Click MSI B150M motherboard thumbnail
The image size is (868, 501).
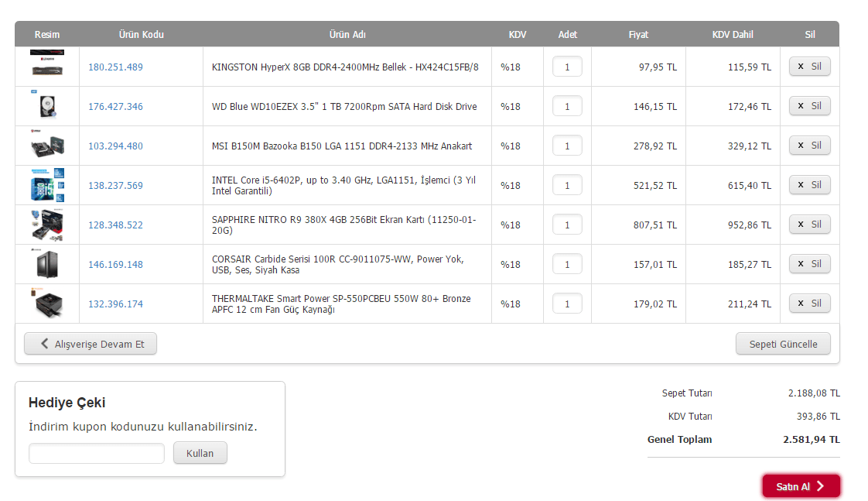pos(47,145)
